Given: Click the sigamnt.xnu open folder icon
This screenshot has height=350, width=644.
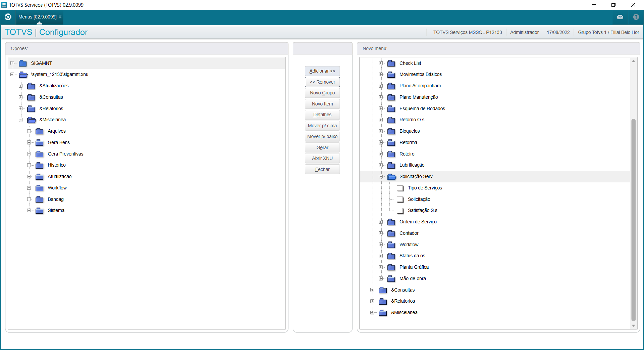Looking at the screenshot, I should click(23, 75).
